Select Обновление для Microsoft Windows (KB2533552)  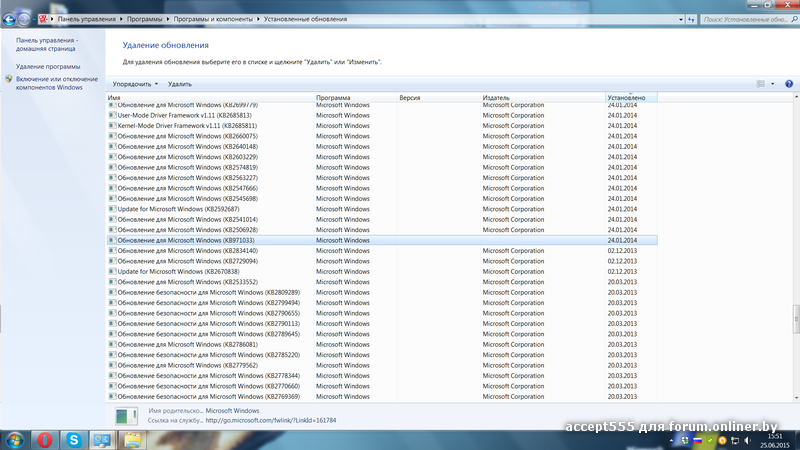tap(382, 282)
